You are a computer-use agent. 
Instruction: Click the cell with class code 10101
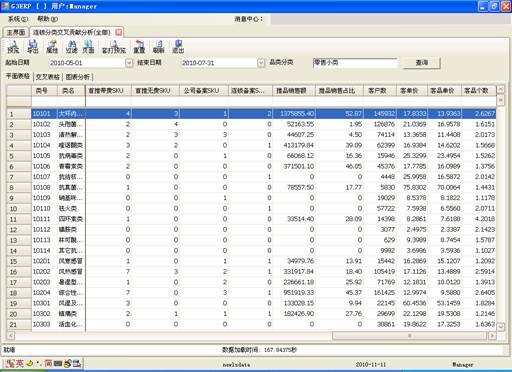point(45,114)
